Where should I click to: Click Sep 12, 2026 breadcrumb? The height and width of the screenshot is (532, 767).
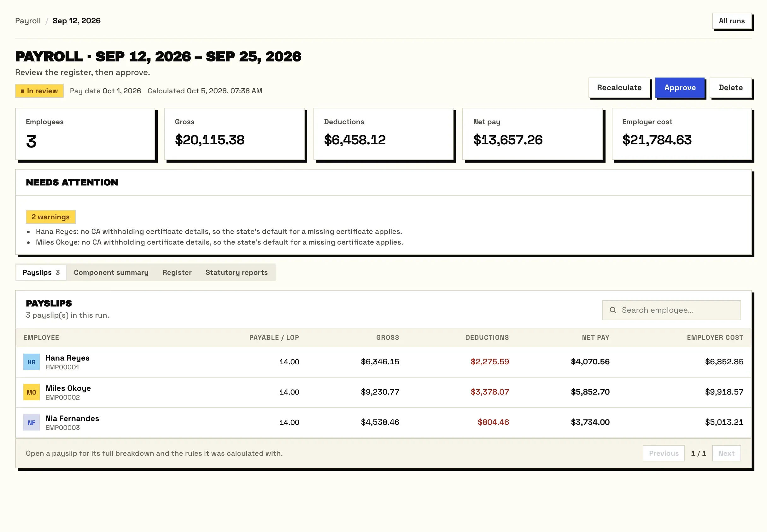[x=76, y=21]
